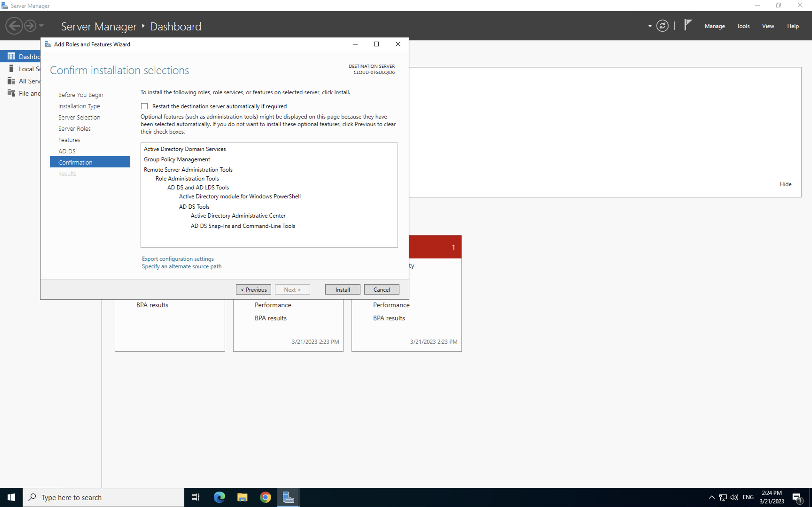Launch Google Chrome from the taskbar
This screenshot has height=507, width=812.
coord(265,497)
